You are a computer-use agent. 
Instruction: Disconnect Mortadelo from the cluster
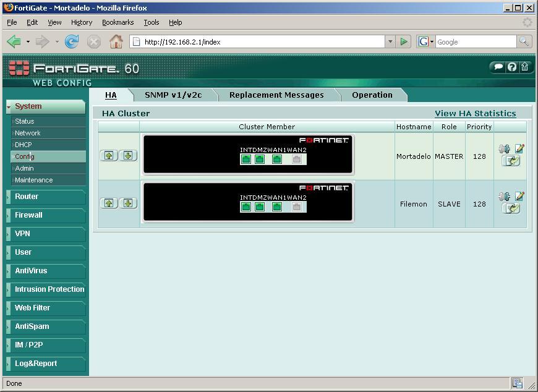coord(505,149)
